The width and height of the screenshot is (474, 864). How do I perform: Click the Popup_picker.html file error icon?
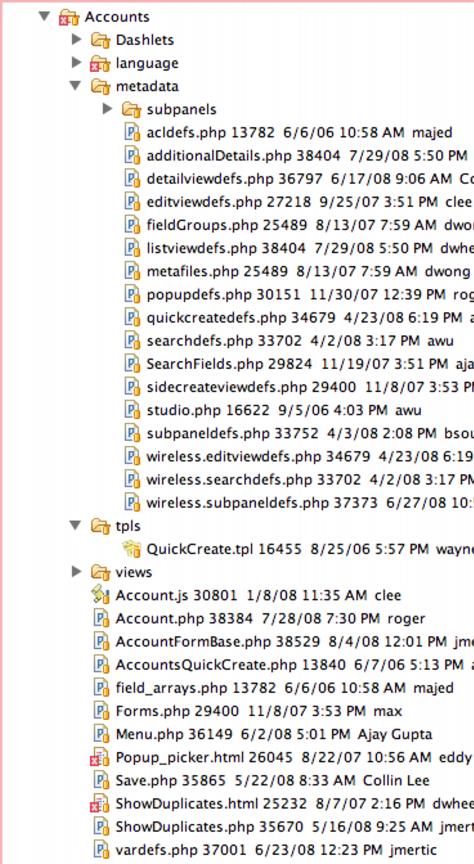100,757
